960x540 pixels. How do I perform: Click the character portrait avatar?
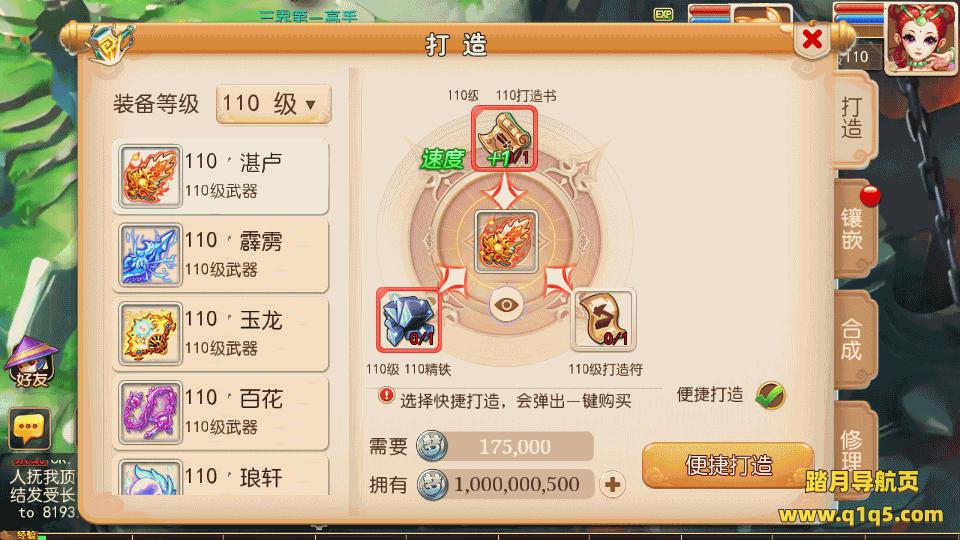tap(920, 39)
